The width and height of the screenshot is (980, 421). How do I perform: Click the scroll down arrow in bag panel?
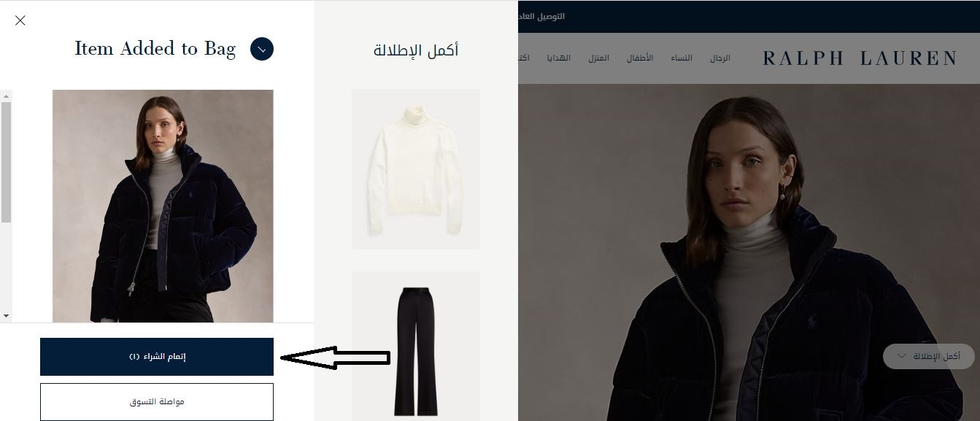click(x=6, y=316)
